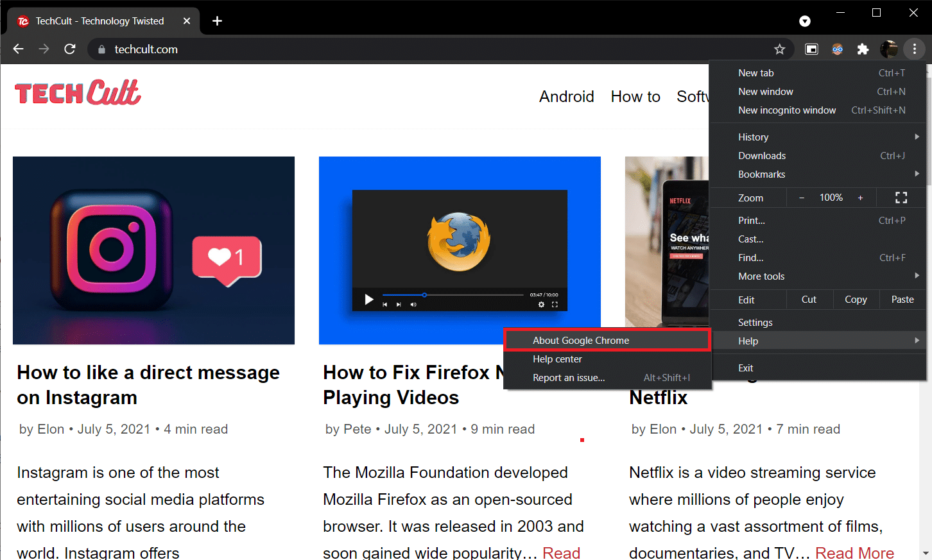Open the Android navigation link
Viewport: 932px width, 560px height.
pos(566,97)
